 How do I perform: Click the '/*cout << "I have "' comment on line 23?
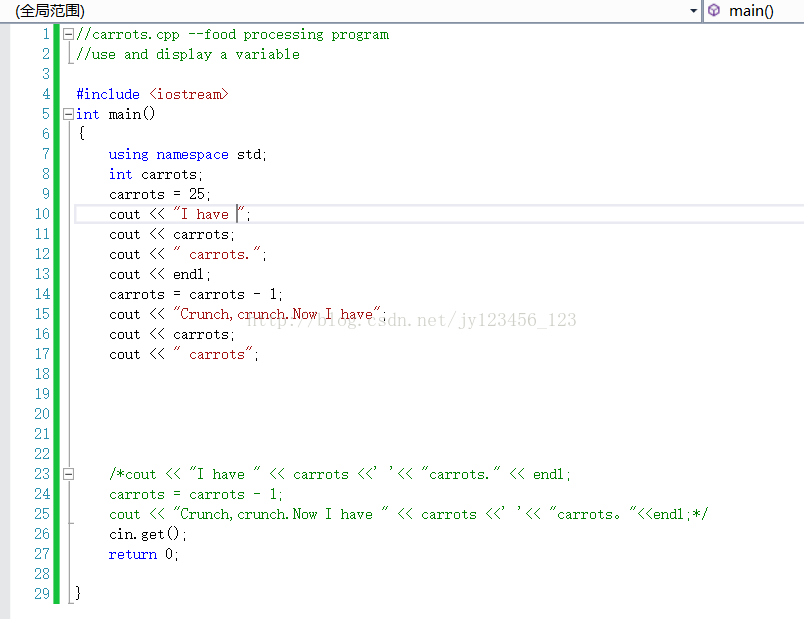[185, 474]
